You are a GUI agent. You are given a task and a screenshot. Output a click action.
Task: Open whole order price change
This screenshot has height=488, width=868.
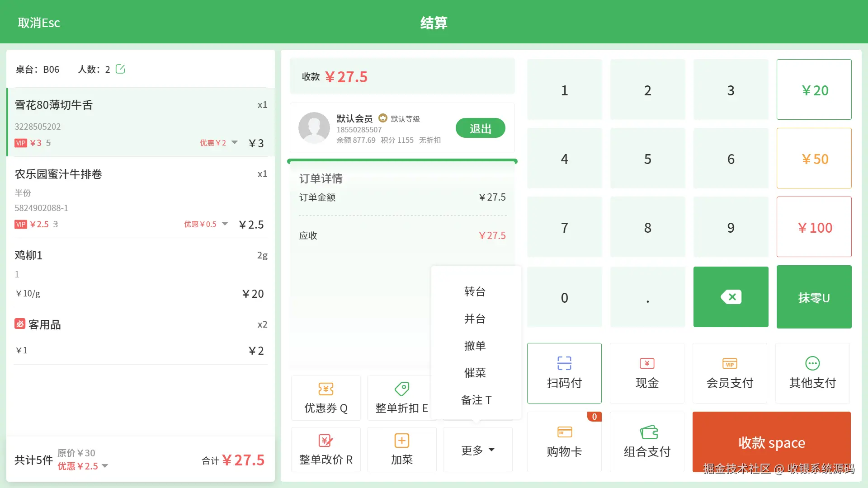(x=326, y=450)
